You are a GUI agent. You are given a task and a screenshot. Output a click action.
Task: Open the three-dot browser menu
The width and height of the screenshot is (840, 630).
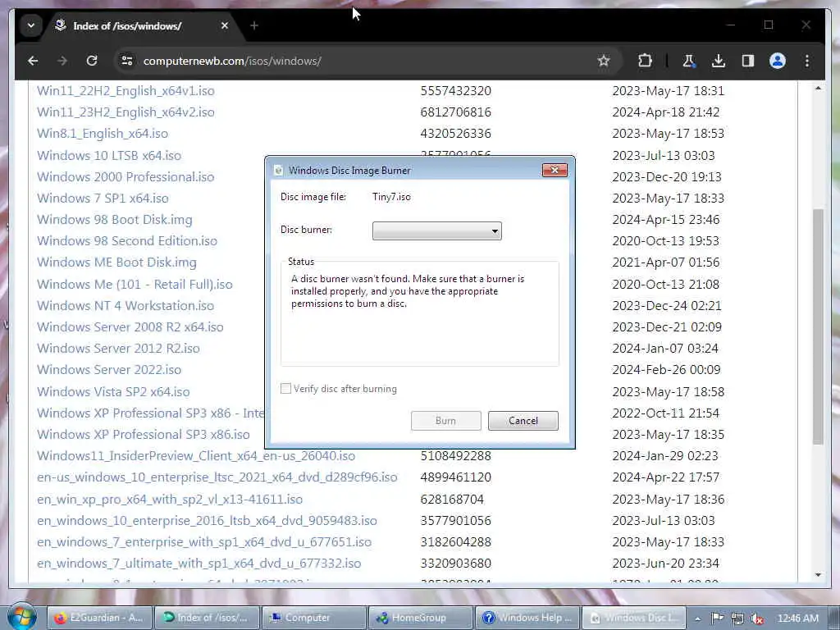coord(807,61)
